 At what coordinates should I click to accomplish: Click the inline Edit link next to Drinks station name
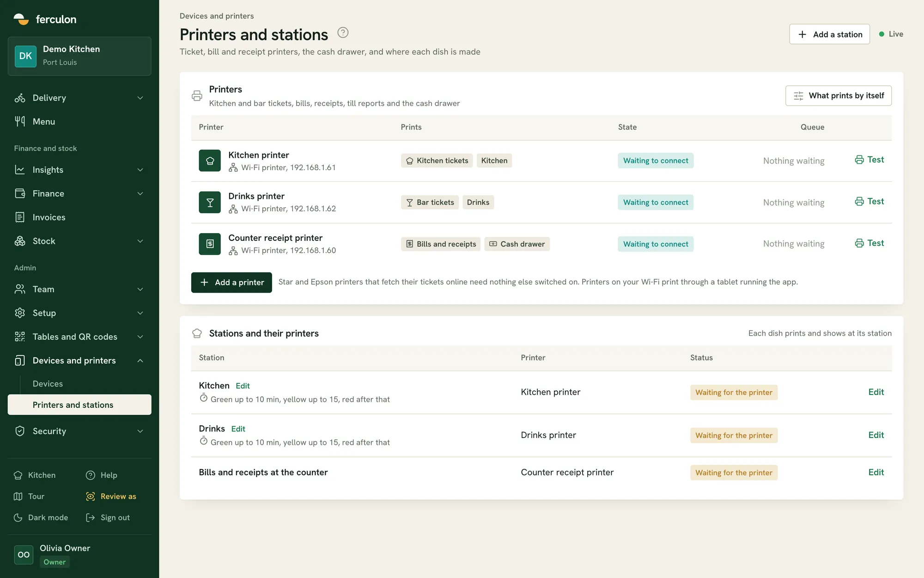(238, 429)
